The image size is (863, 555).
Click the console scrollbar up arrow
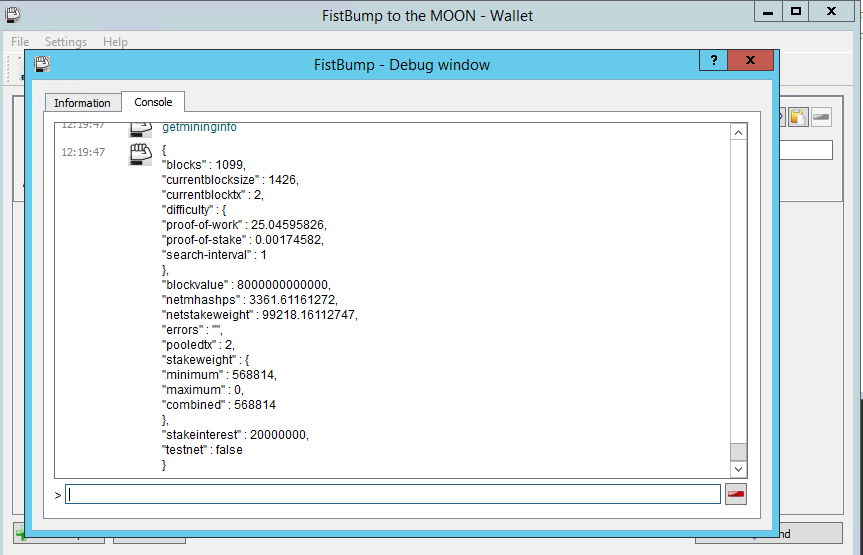[739, 132]
